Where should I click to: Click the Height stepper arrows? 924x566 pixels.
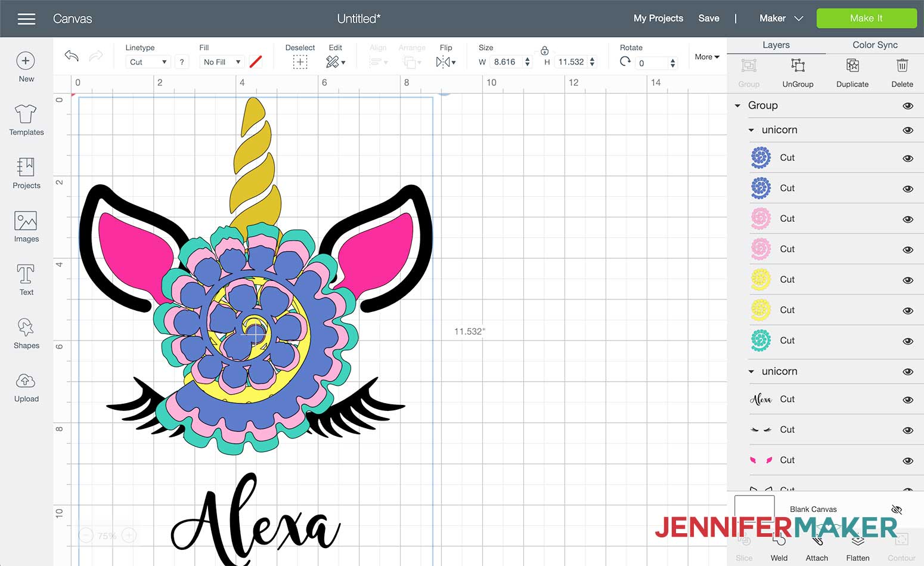point(592,62)
